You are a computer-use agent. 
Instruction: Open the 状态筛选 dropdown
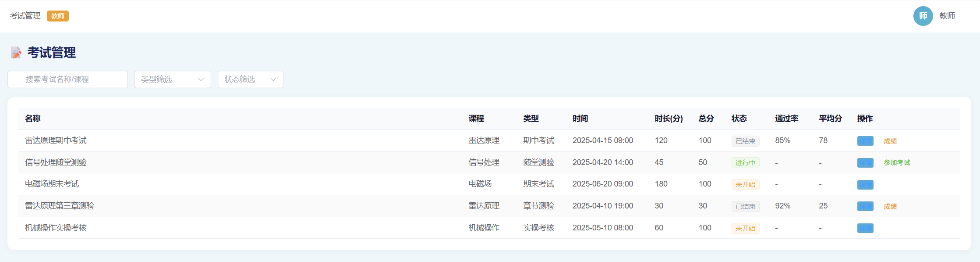click(250, 79)
